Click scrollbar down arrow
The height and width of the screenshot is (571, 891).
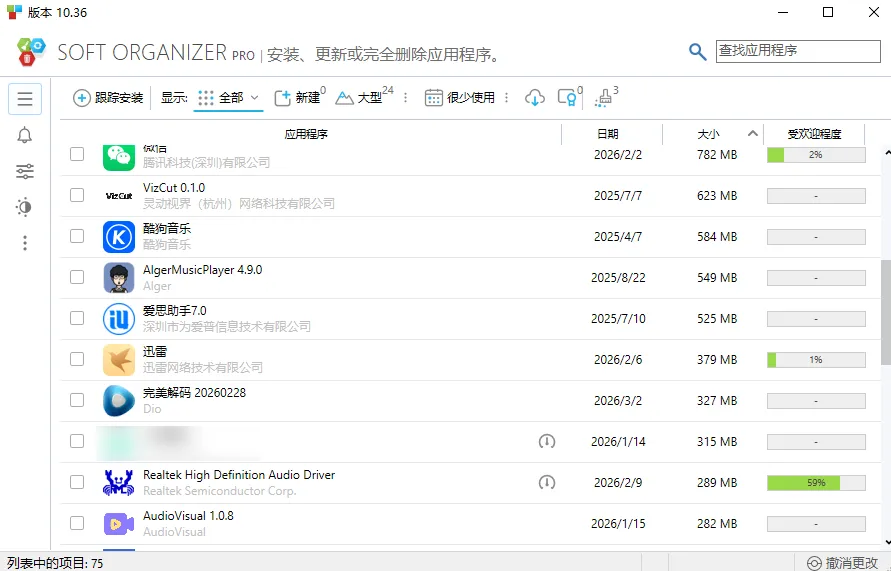tap(887, 542)
